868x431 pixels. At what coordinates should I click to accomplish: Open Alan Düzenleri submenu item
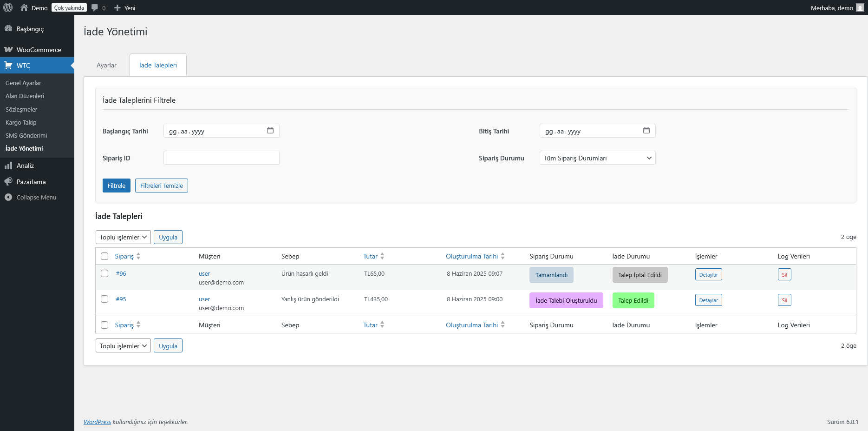click(x=25, y=96)
